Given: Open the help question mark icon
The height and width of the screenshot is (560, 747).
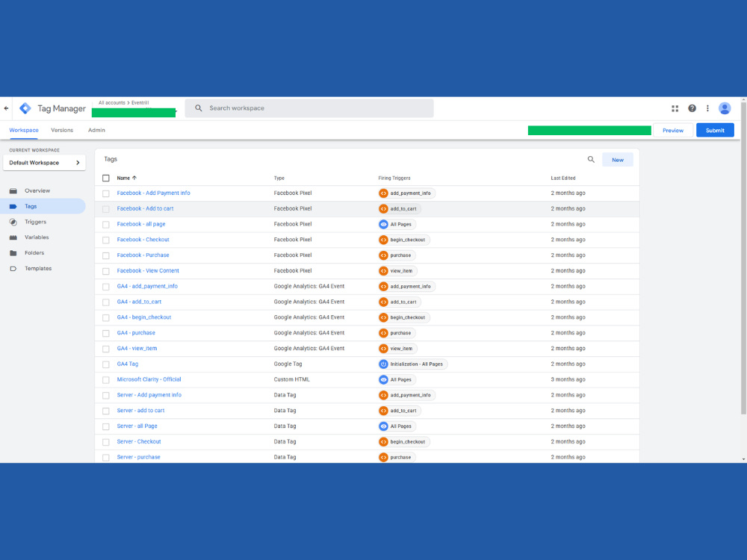Looking at the screenshot, I should (692, 108).
